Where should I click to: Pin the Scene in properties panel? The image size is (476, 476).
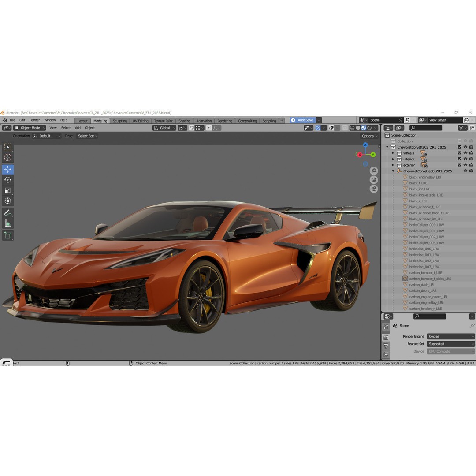[x=472, y=325]
